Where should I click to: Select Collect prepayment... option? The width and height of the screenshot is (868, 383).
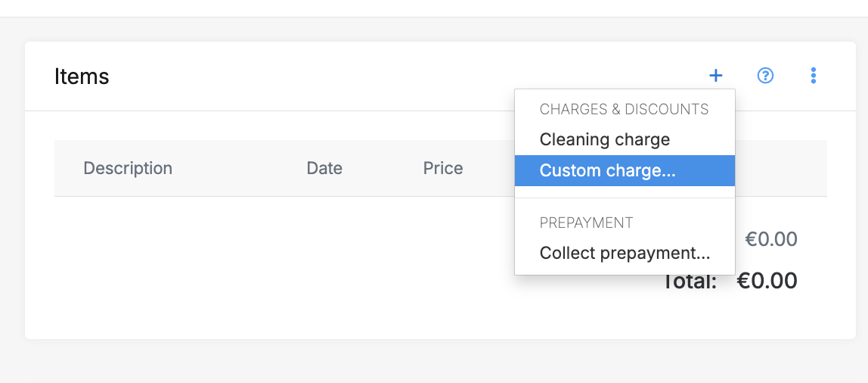(625, 254)
